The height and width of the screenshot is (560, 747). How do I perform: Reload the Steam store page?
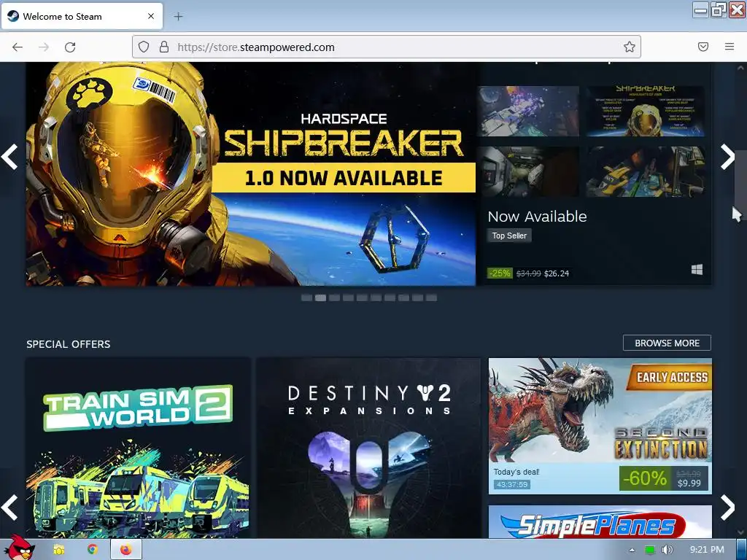[x=70, y=47]
